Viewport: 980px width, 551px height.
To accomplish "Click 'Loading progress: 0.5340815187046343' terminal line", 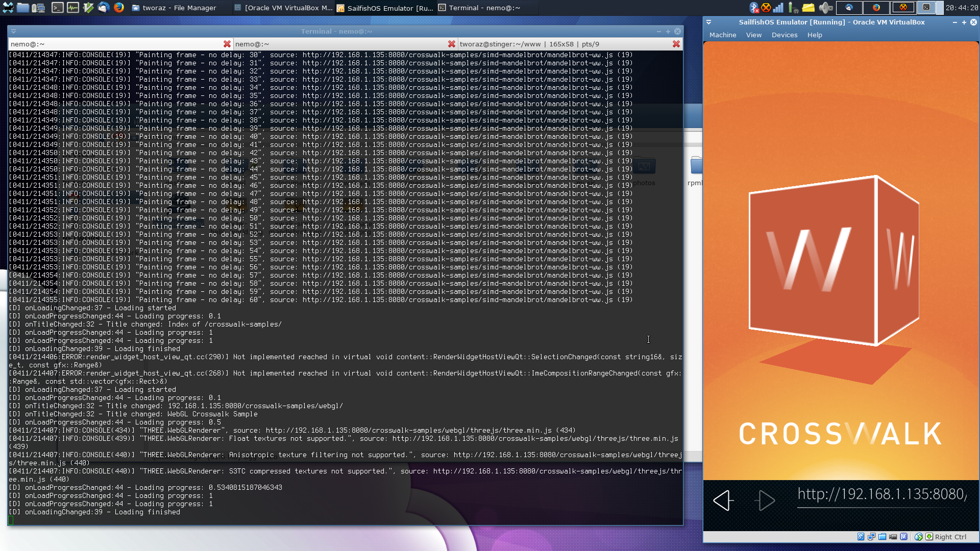I will [x=145, y=488].
